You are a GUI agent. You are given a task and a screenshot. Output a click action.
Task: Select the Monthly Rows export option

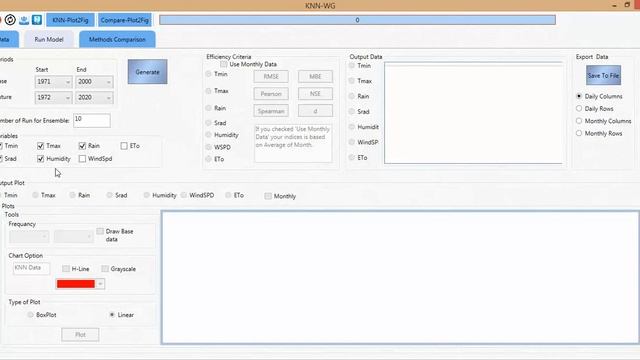pos(579,133)
